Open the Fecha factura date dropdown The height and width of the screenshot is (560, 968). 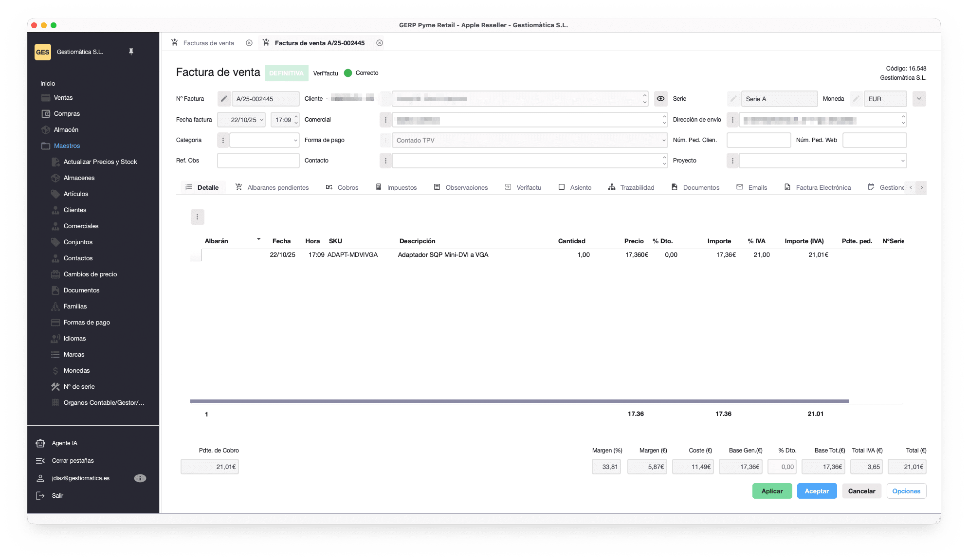tap(261, 120)
